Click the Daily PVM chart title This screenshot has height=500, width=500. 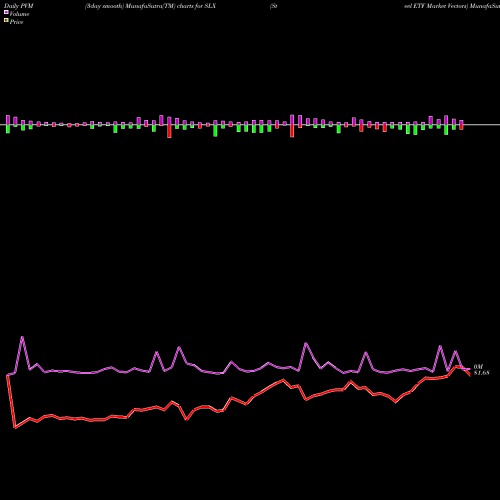tap(19, 6)
